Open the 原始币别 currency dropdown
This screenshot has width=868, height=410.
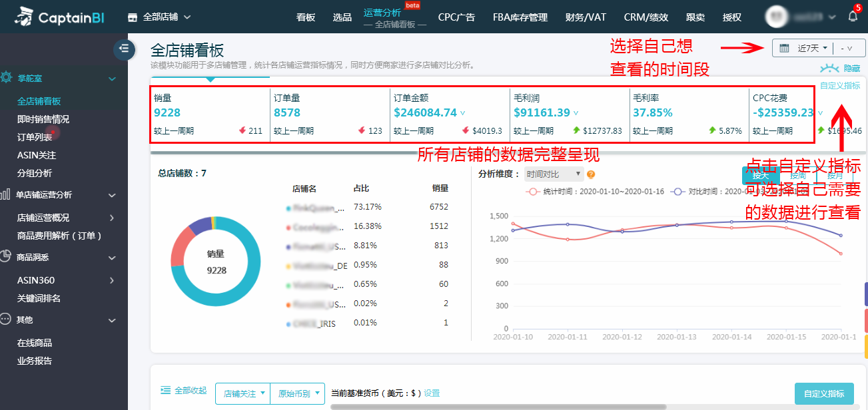tap(298, 393)
